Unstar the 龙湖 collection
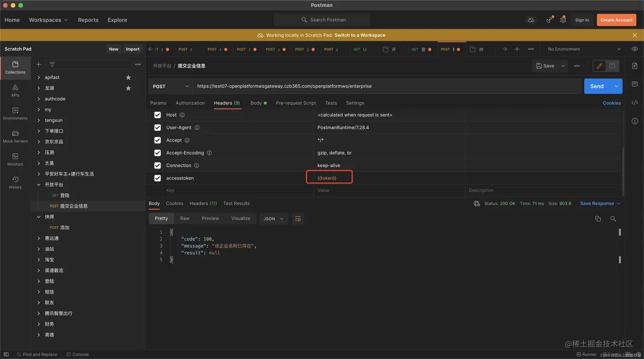 [x=128, y=88]
